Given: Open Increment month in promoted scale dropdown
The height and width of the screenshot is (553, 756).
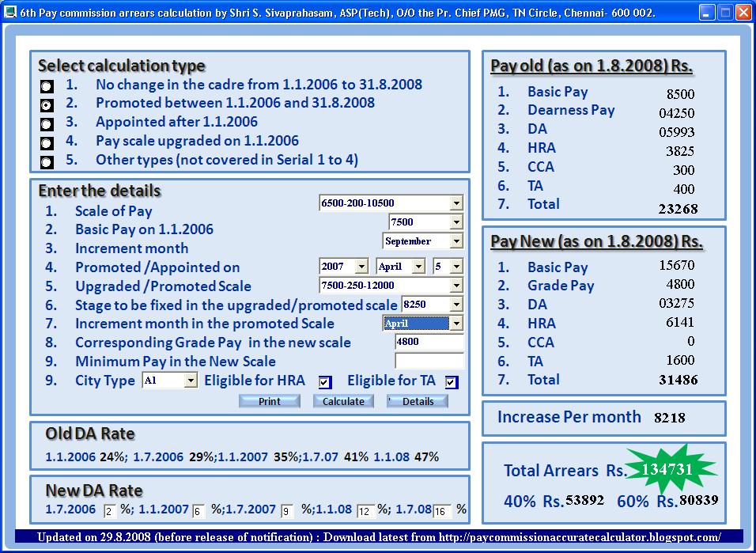Looking at the screenshot, I should click(x=456, y=323).
